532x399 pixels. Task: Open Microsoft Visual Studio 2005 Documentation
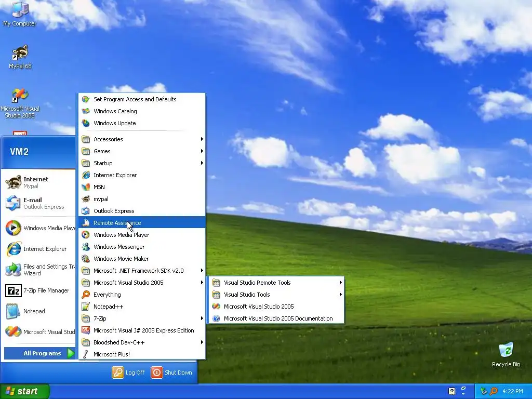[x=276, y=318]
